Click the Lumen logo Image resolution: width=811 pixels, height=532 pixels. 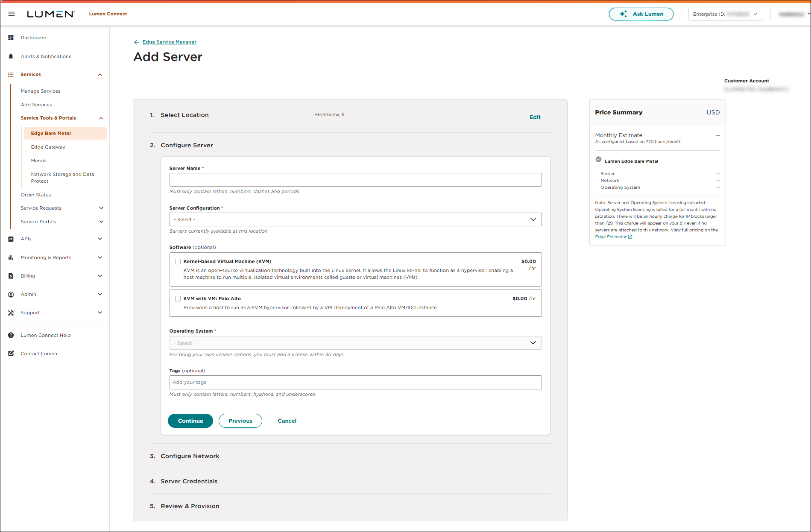tap(51, 14)
